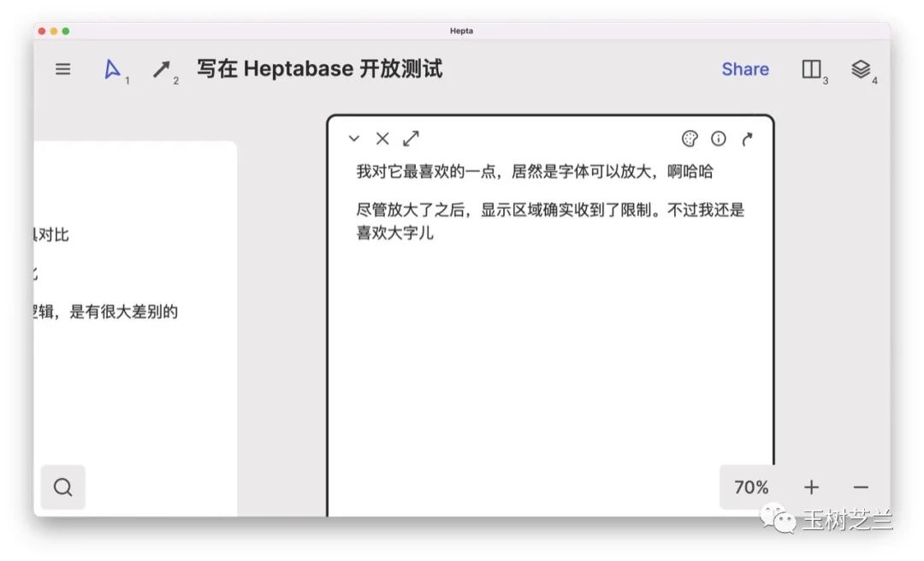Click whiteboard title 写在 Heptabase 开放测试
Viewport: 924px width, 561px height.
319,69
